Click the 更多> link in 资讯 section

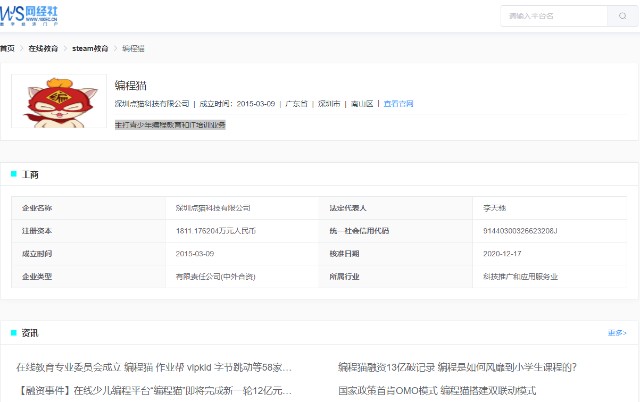[x=617, y=333]
